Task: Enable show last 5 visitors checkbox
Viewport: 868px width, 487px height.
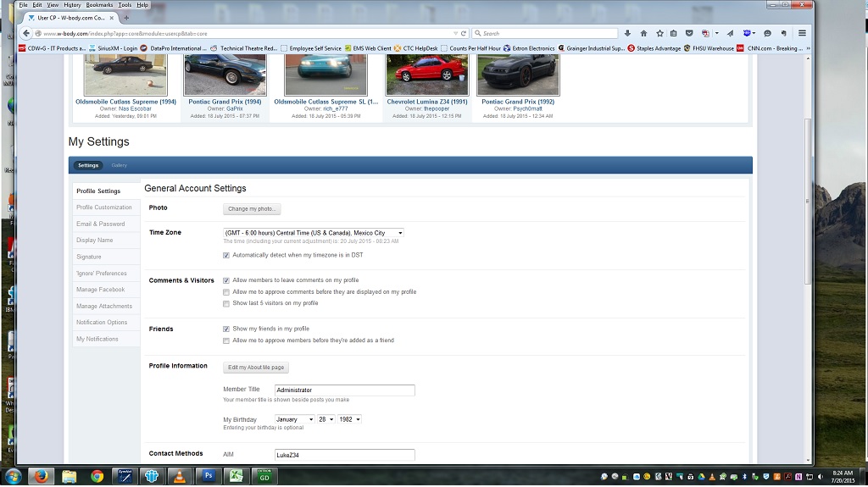Action: 225,304
